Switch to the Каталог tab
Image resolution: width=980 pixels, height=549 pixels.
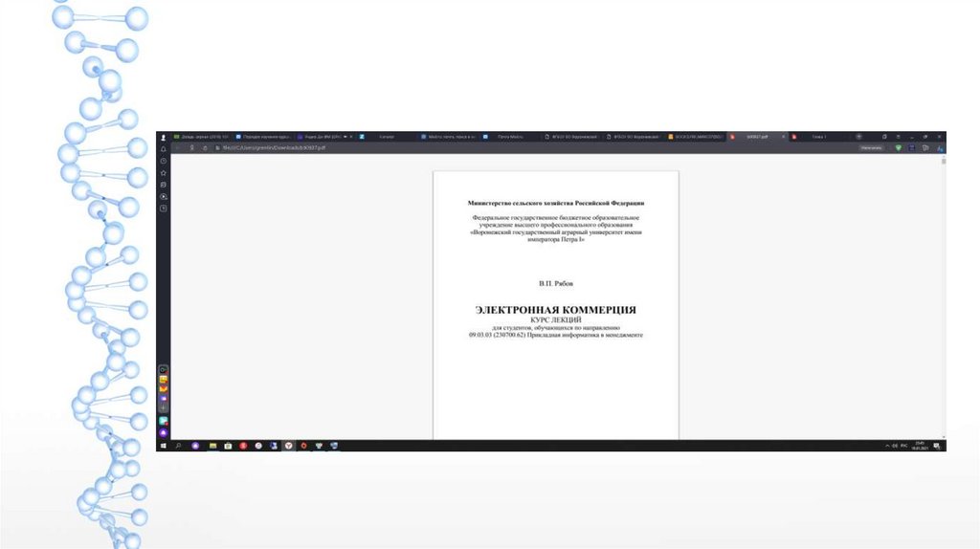pyautogui.click(x=387, y=137)
